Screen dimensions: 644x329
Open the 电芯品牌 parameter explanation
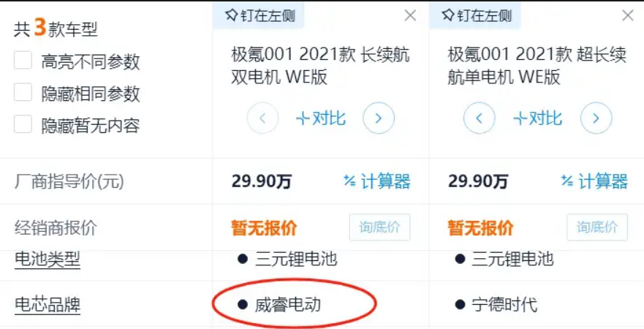point(48,305)
